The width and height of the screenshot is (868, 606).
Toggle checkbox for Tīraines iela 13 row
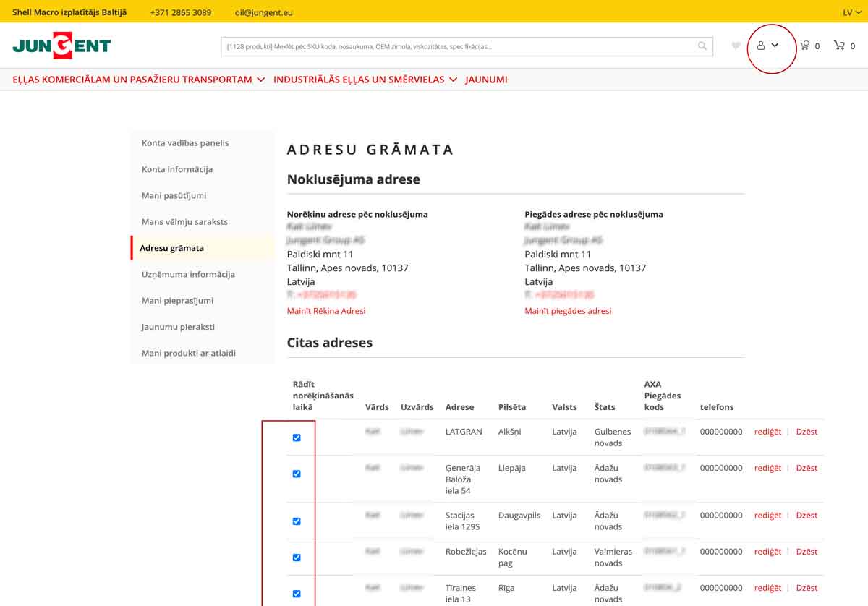(297, 594)
